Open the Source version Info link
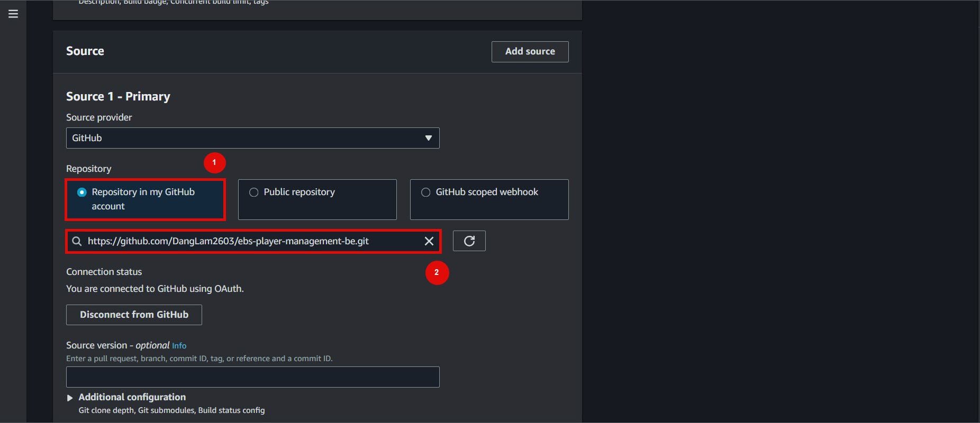Screen dimensions: 980x423 (179, 346)
